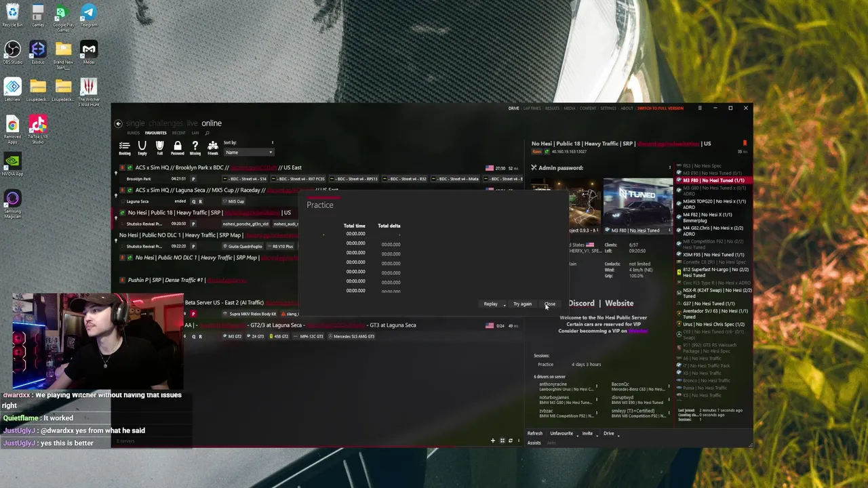Switch to the single mode tab
The width and height of the screenshot is (868, 488).
tap(135, 123)
